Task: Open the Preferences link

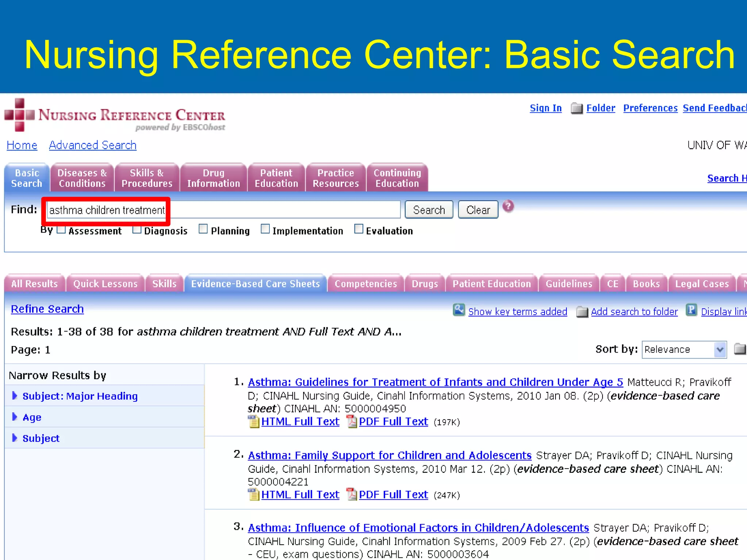Action: tap(650, 108)
